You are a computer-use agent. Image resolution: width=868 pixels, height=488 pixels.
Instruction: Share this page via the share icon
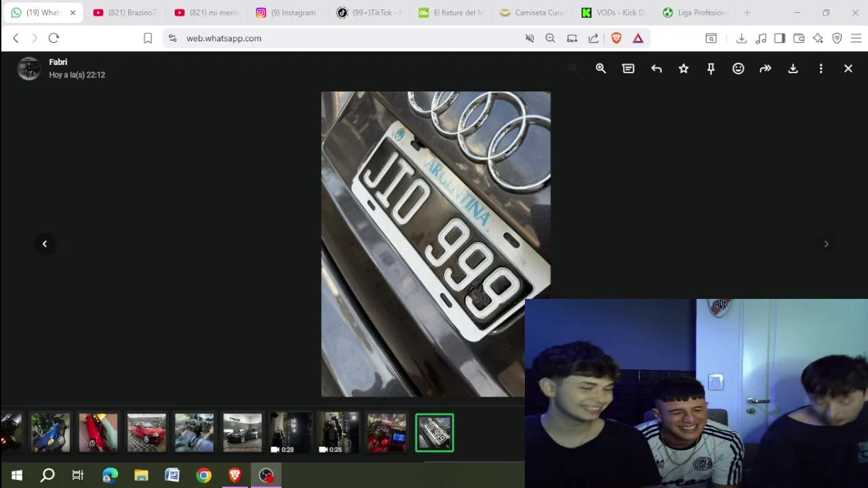593,39
